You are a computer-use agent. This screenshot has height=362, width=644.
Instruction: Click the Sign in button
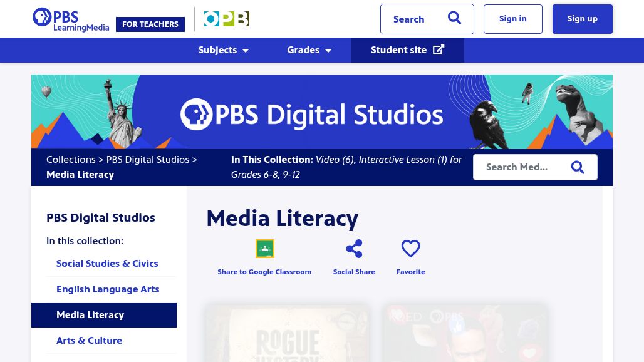512,19
